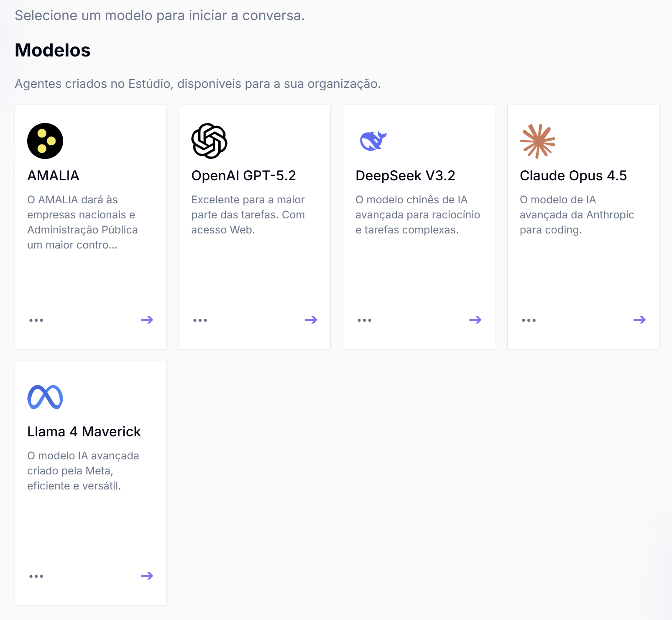Show Llama 4 Maverick's more options menu
This screenshot has height=620, width=672.
point(36,576)
